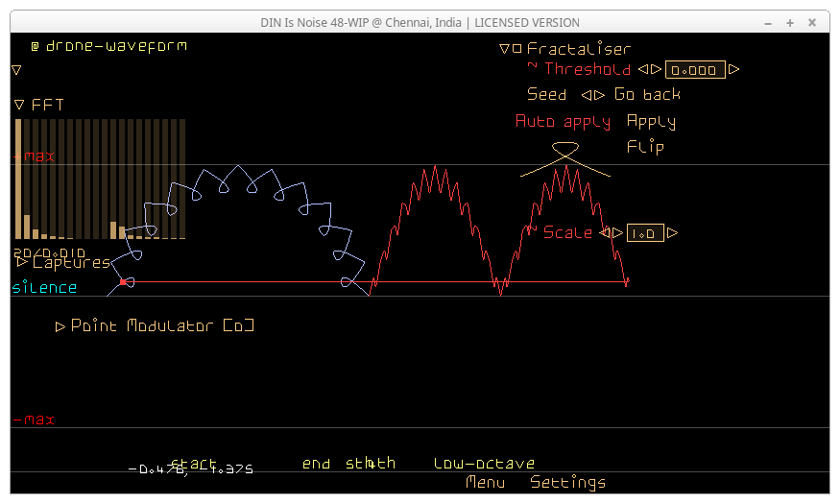Click the right arrow after Scale value
Viewport: 840px width, 504px height.
tap(673, 232)
